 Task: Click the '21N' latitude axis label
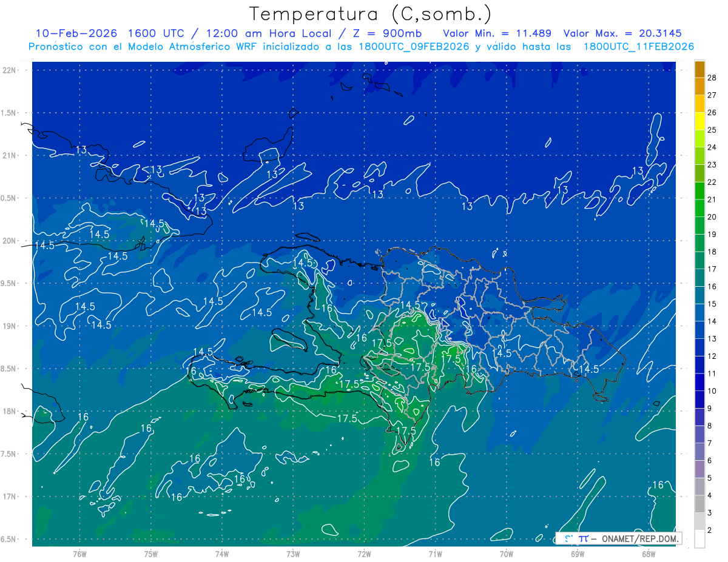10,155
